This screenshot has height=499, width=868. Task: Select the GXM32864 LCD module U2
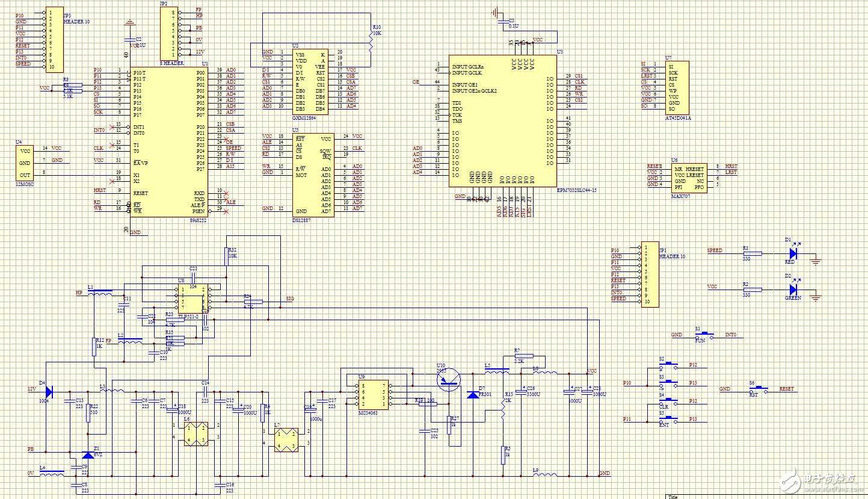coord(310,82)
